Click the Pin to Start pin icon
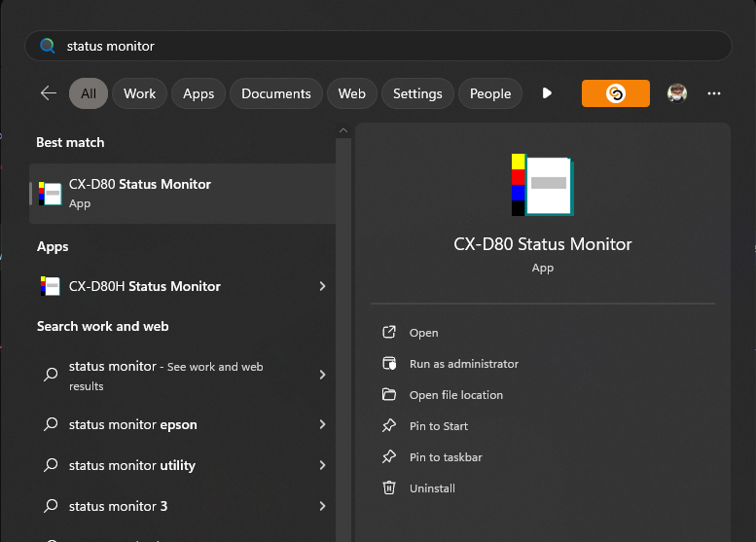The image size is (756, 542). pos(389,425)
